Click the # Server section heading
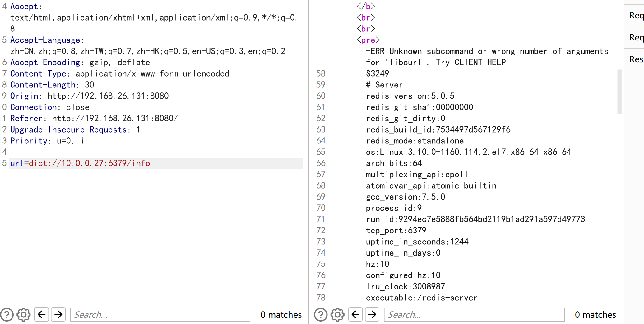This screenshot has height=324, width=644. (x=384, y=85)
